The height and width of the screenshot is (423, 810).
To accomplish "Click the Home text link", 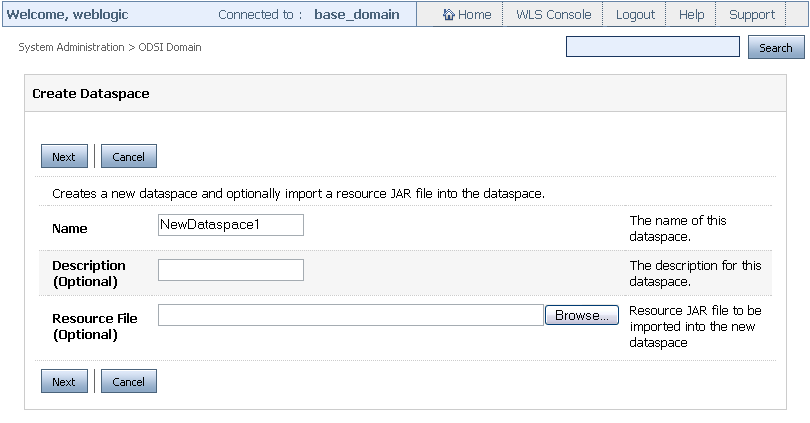I will pyautogui.click(x=474, y=14).
